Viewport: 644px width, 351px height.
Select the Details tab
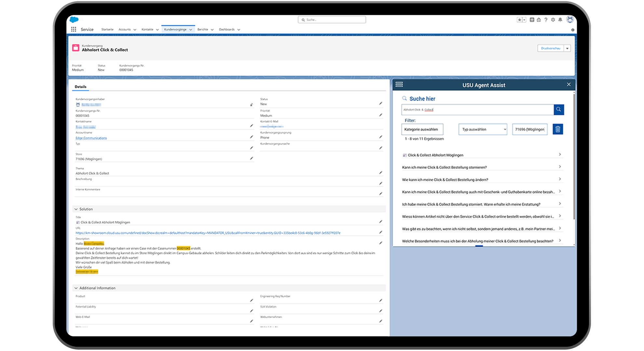pos(80,87)
